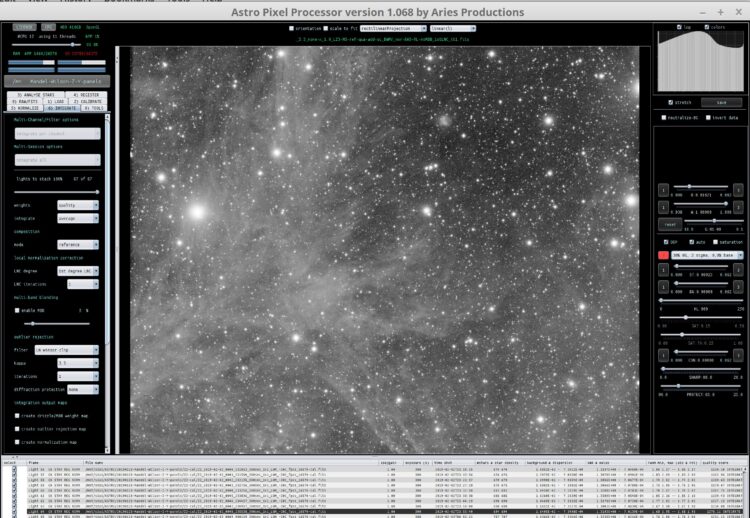The width and height of the screenshot is (750, 518).
Task: Click the right step button of the B slider
Action: [x=738, y=190]
